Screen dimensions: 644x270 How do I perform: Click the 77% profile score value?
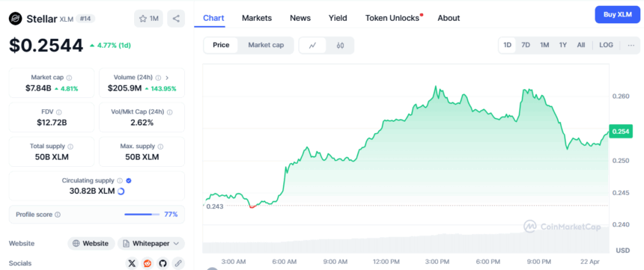[171, 214]
